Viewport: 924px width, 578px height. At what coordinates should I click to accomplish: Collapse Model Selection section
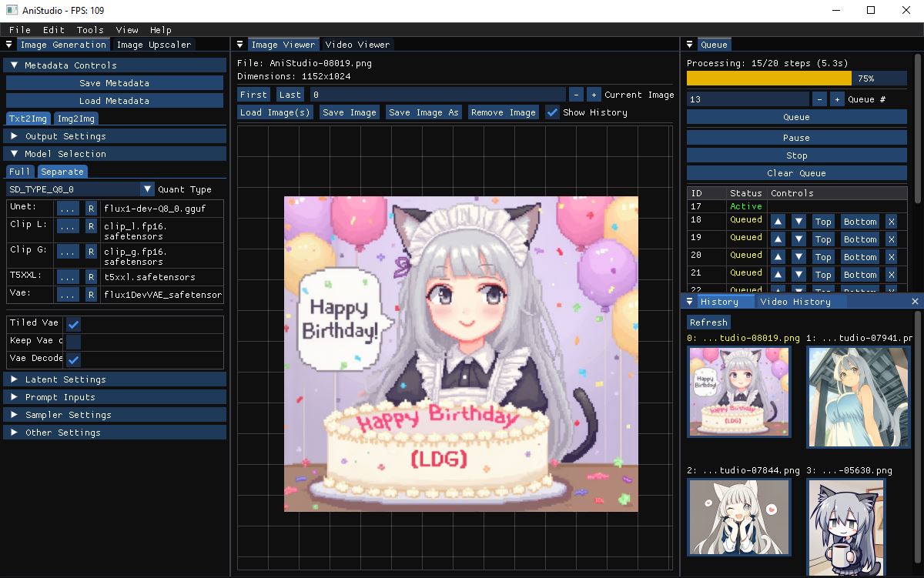115,154
